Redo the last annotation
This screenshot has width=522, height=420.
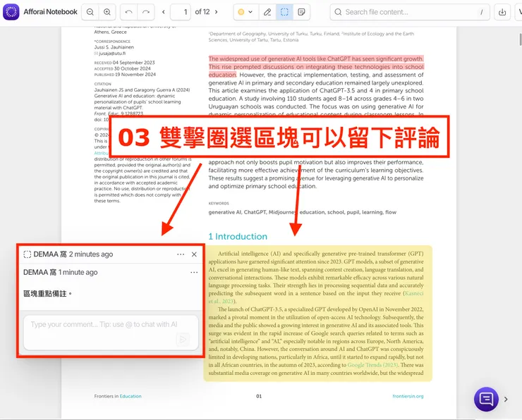(x=146, y=12)
